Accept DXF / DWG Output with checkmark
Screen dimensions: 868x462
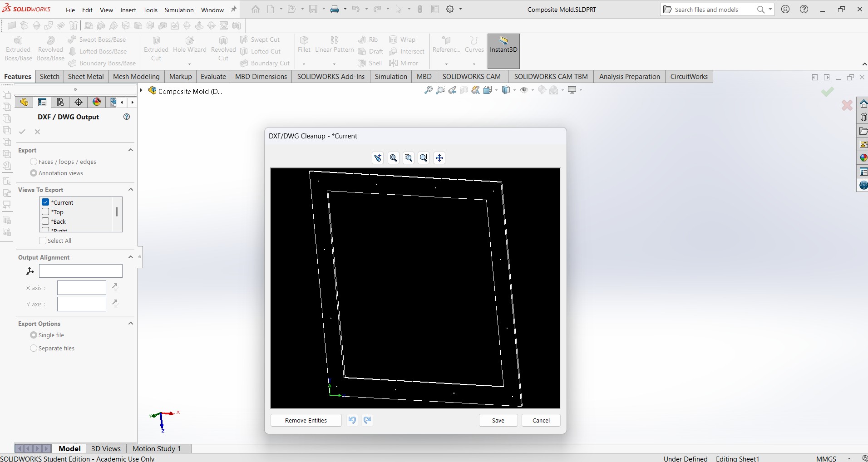pos(22,132)
